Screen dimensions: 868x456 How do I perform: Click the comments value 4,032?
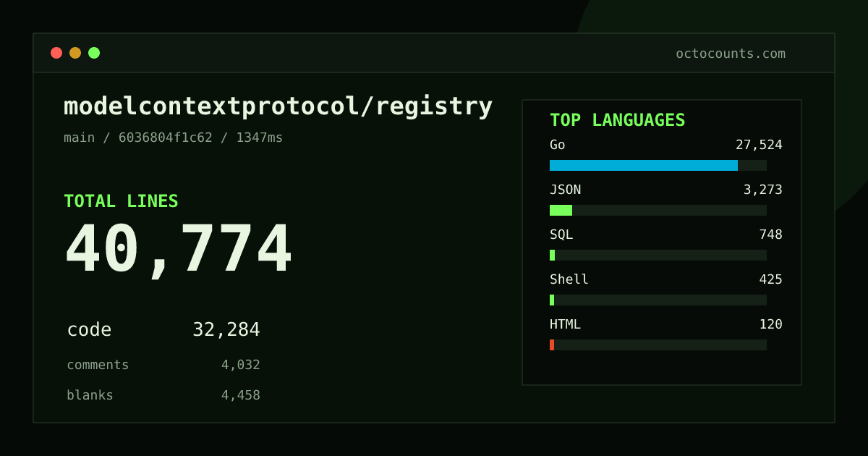pyautogui.click(x=241, y=365)
